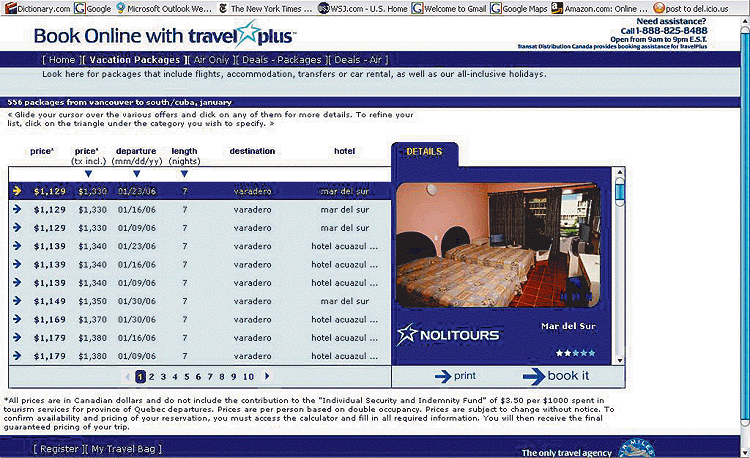The width and height of the screenshot is (750, 458).
Task: Click the Mar del Sur room photo
Action: (498, 245)
